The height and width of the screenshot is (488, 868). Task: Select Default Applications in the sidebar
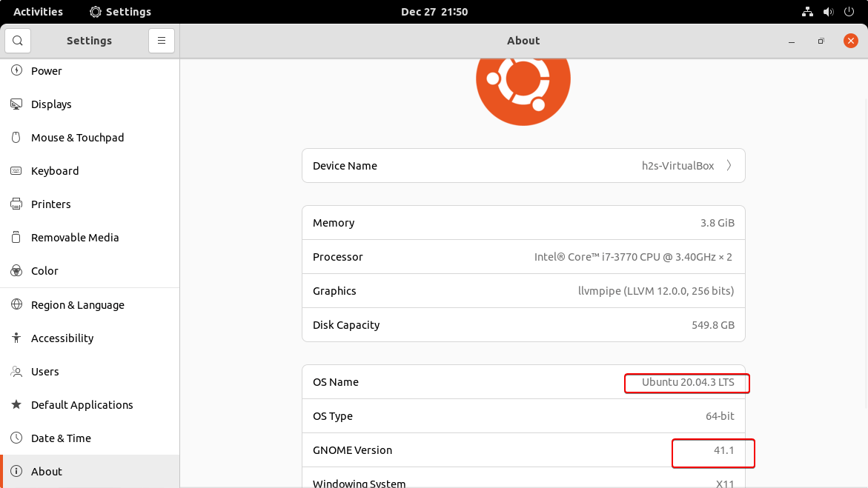pos(90,404)
